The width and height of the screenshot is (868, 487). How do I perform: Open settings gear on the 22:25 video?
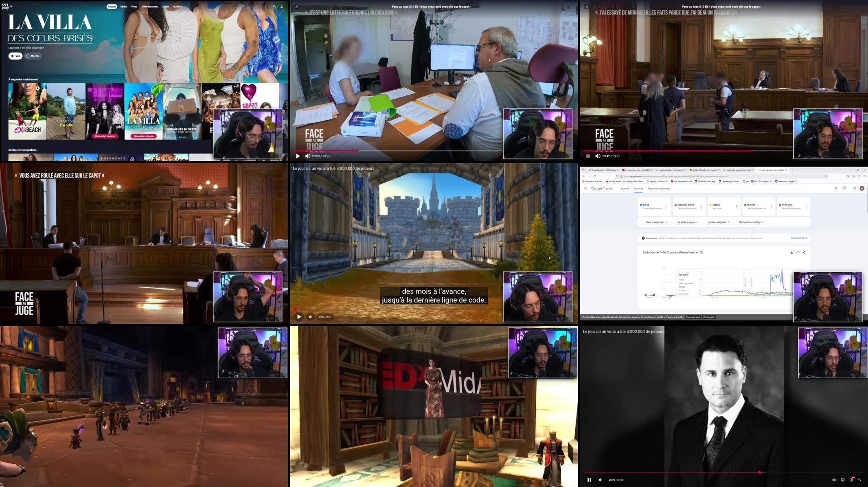[851, 480]
